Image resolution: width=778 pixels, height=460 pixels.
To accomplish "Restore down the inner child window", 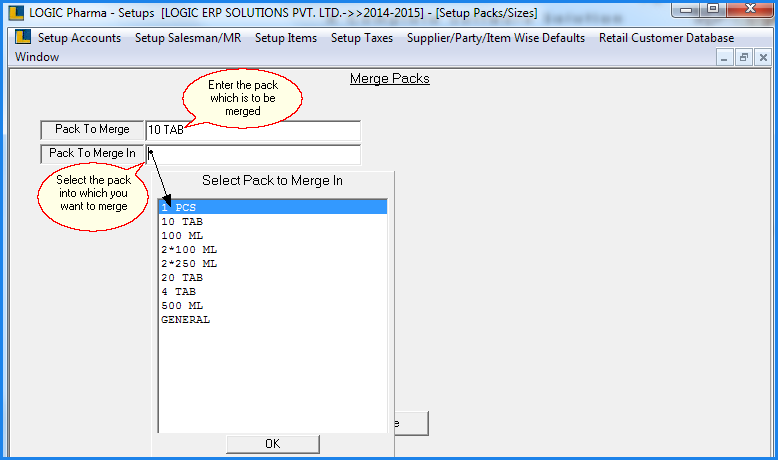I will [743, 58].
